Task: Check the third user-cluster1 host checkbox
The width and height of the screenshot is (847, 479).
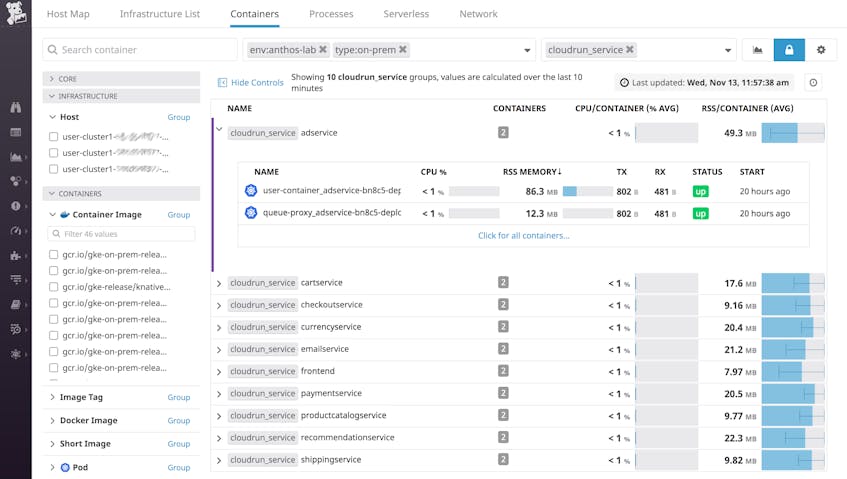Action: coord(53,169)
